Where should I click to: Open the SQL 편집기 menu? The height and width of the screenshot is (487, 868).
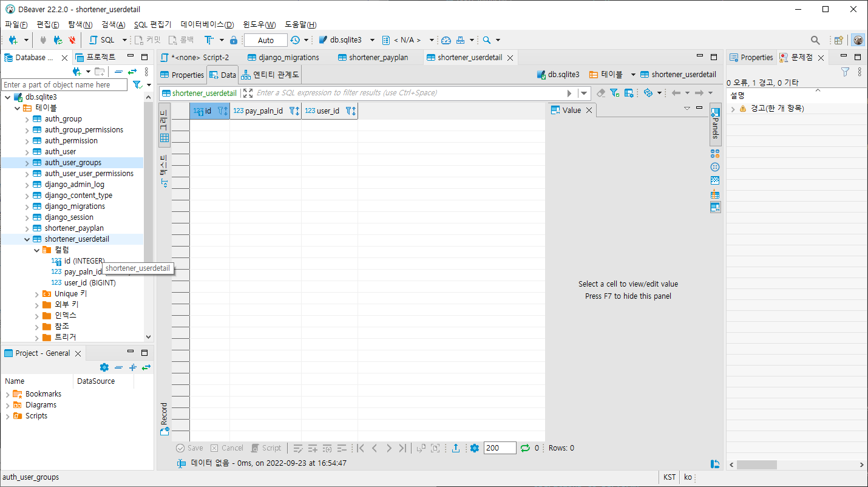pyautogui.click(x=152, y=24)
